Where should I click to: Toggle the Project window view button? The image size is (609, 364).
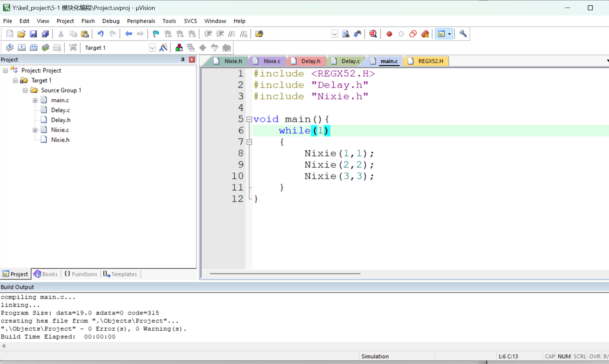click(x=441, y=34)
